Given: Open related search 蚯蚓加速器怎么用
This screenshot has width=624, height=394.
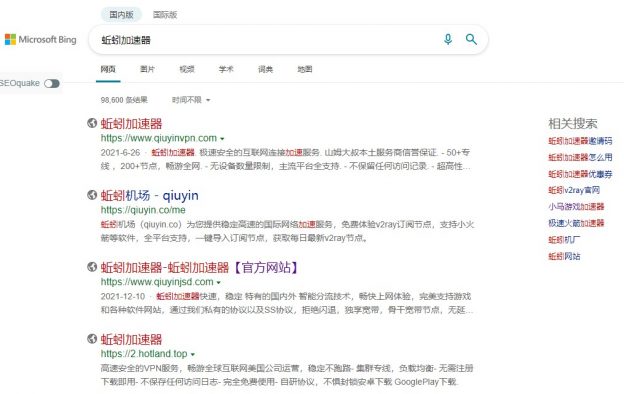Looking at the screenshot, I should tap(580, 157).
